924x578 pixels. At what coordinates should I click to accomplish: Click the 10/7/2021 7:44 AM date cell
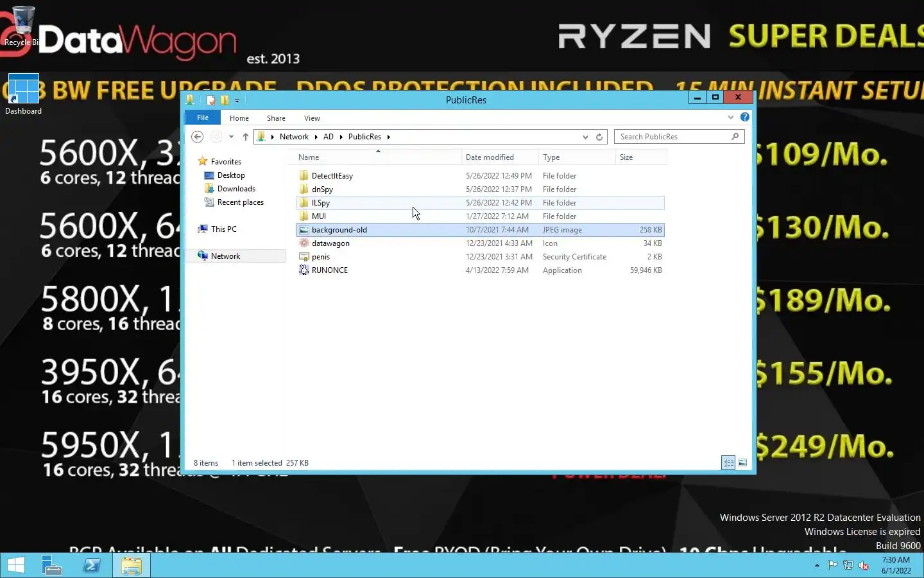pos(497,230)
